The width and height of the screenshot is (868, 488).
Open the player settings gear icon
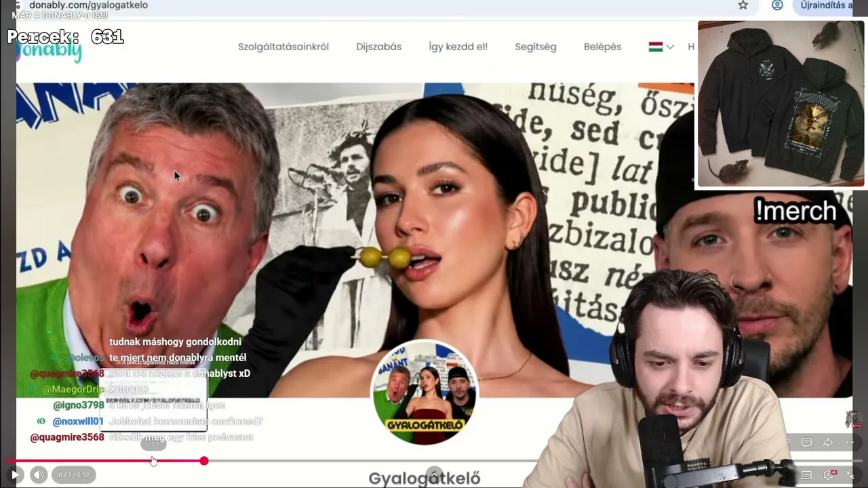(x=829, y=475)
